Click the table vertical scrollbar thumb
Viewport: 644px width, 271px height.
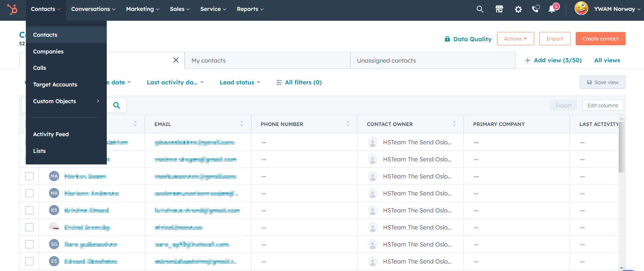coord(622,147)
